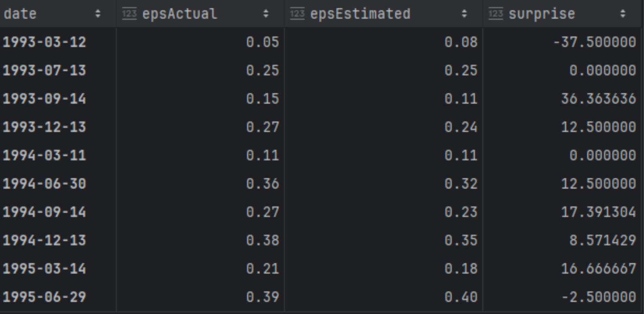Viewport: 644px width, 314px height.
Task: Select the 1995-06-29 date cell
Action: click(x=44, y=297)
